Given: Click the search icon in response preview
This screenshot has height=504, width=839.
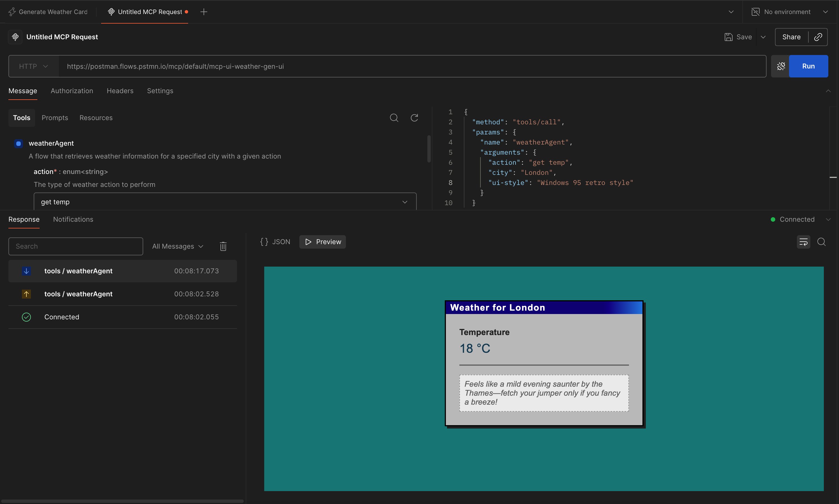Looking at the screenshot, I should coord(821,242).
